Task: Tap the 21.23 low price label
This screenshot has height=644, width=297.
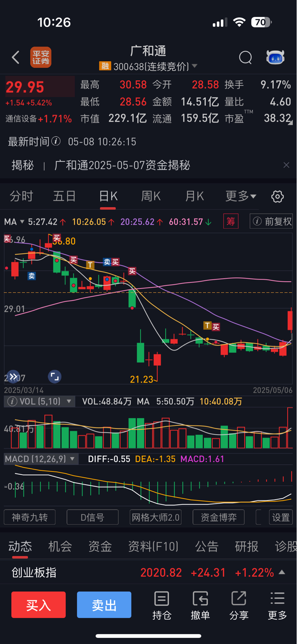Action: [142, 379]
